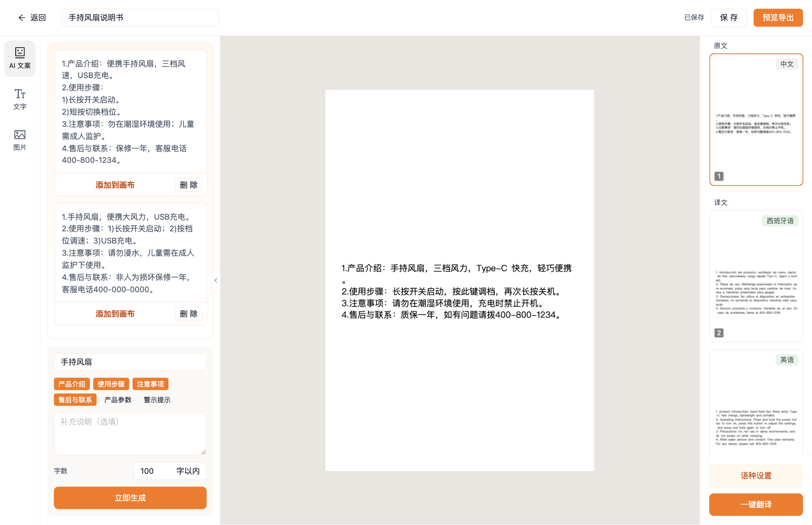The image size is (812, 525).
Task: Delete the second generated copy card
Action: [x=189, y=313]
